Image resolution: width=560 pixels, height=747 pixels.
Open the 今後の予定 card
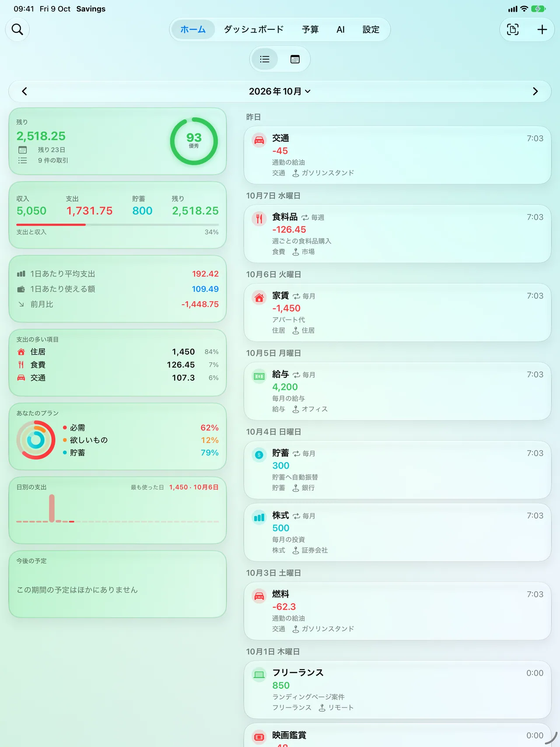click(117, 584)
